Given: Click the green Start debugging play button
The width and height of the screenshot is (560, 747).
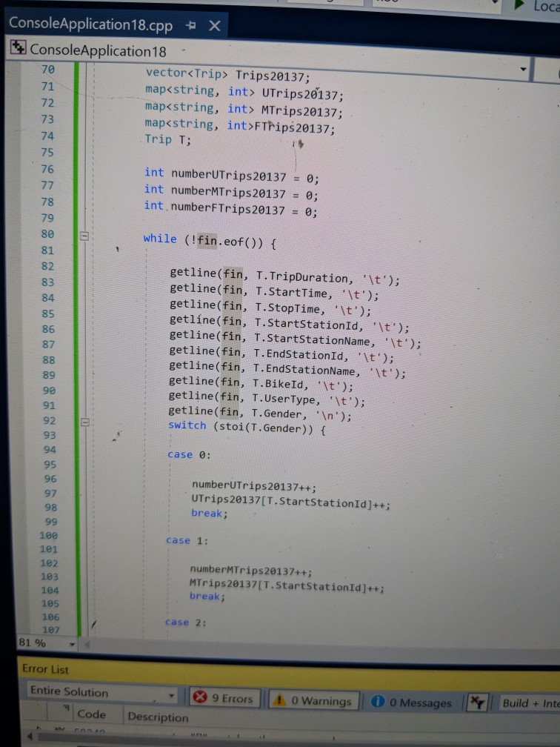Looking at the screenshot, I should [519, 6].
